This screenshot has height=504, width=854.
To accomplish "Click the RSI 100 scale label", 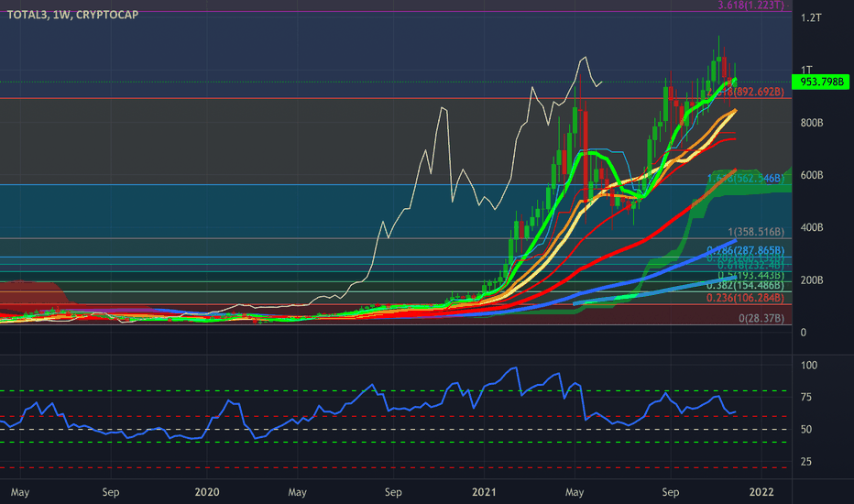I will point(809,365).
